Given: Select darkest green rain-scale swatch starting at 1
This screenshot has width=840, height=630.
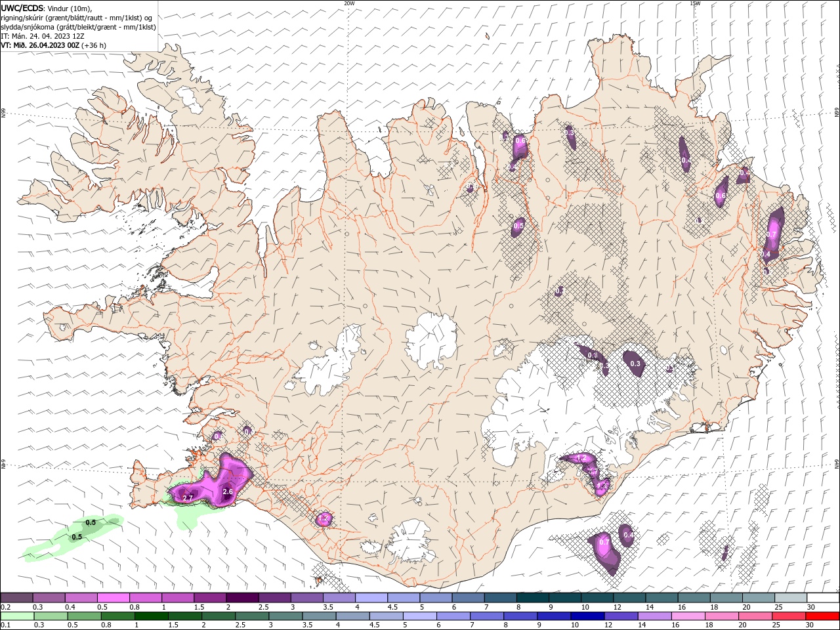Looking at the screenshot, I should 153,616.
